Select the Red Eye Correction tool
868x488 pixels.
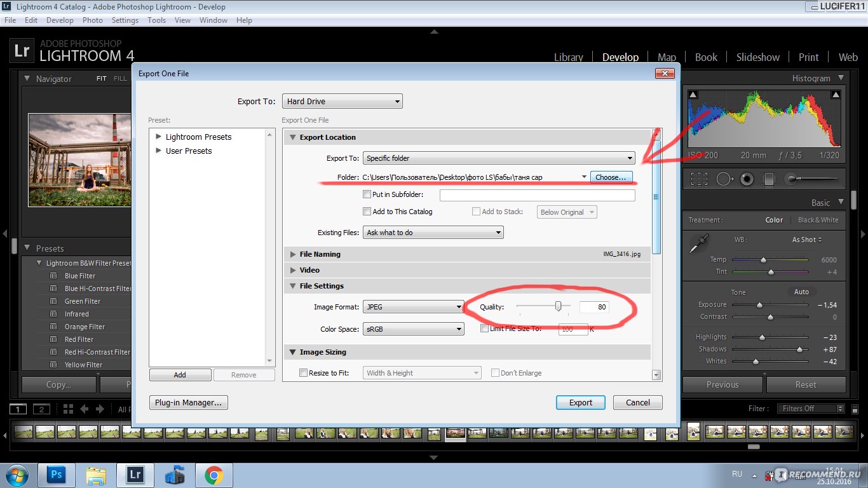tap(747, 179)
